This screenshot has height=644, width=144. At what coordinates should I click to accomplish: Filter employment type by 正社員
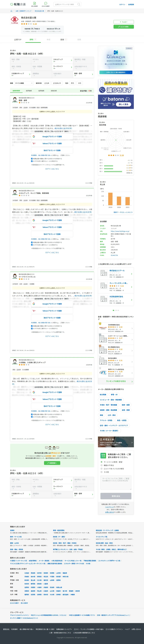47,83
